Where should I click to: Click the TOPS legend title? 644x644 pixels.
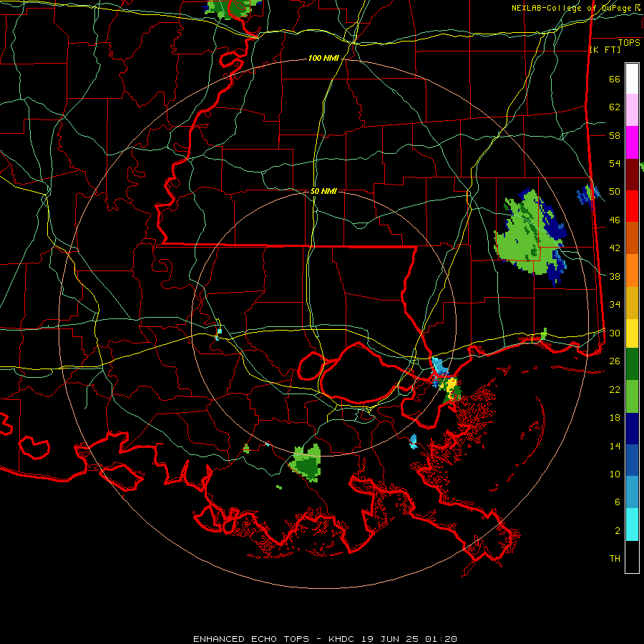click(629, 43)
